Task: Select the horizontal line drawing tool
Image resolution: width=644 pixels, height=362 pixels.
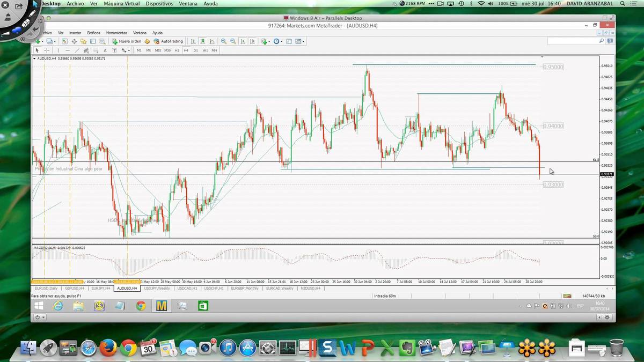Action: pyautogui.click(x=68, y=50)
